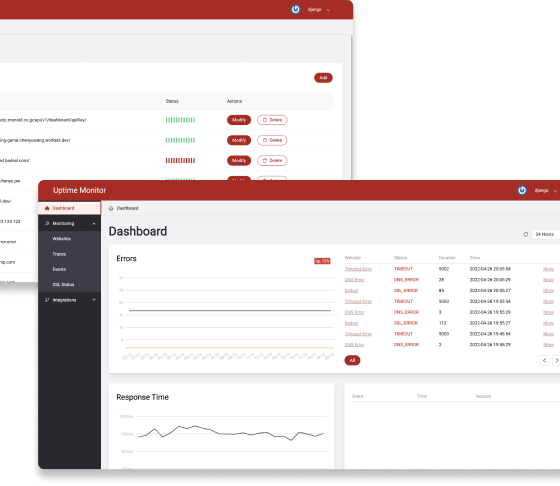Image resolution: width=560 pixels, height=486 pixels.
Task: Click the Actions column header in the back window
Action: 234,101
